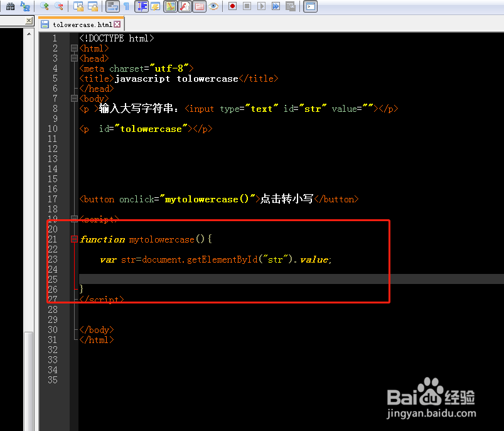Image resolution: width=504 pixels, height=431 pixels.
Task: Click the closing brace on line 26
Action: (82, 289)
